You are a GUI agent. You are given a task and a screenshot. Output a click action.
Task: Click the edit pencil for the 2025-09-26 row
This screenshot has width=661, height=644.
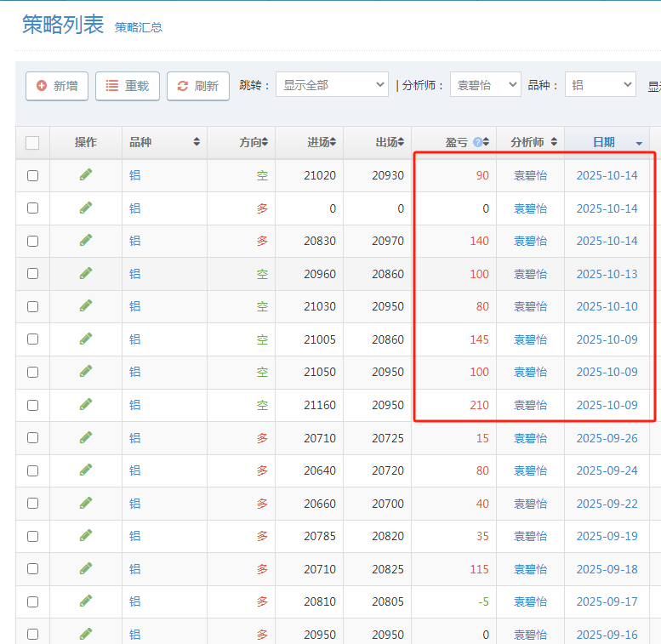coord(85,437)
